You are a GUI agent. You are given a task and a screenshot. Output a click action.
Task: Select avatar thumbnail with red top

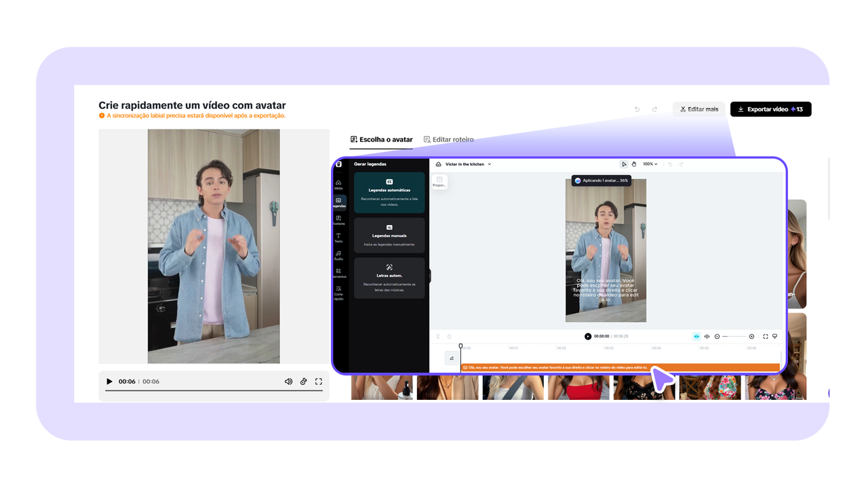[578, 388]
